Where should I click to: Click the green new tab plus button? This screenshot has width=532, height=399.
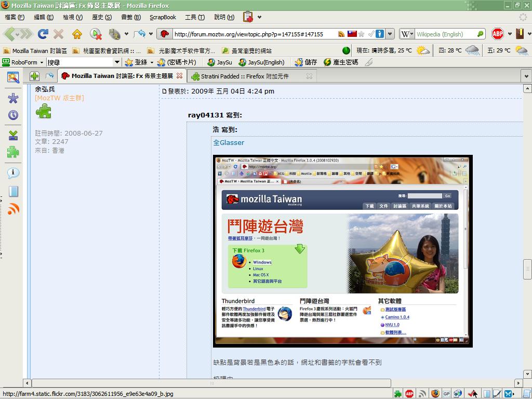click(x=34, y=76)
